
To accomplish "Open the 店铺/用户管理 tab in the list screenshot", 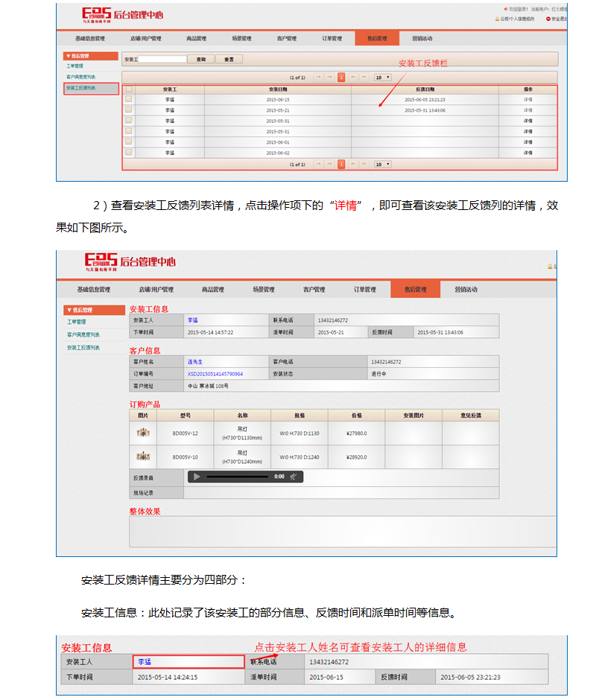I will coord(146,39).
